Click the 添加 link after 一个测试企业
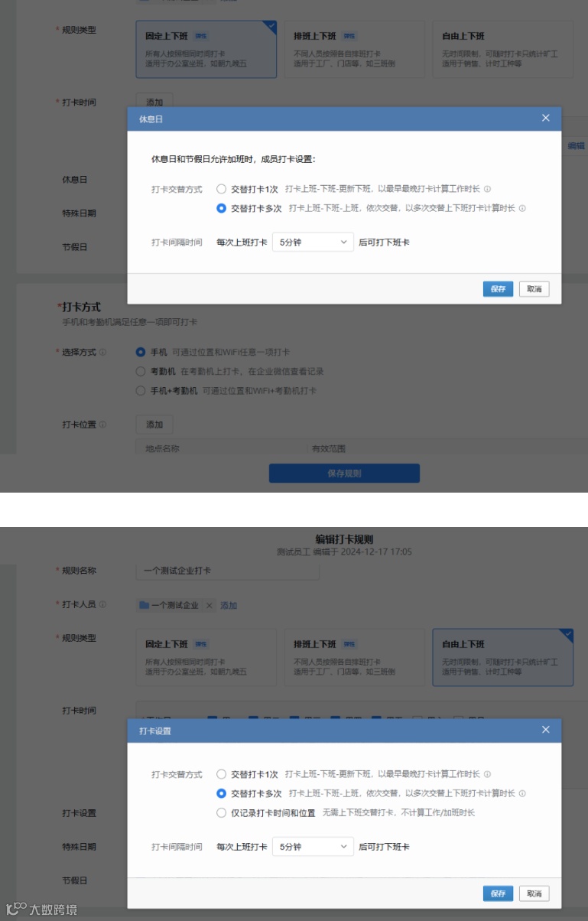The image size is (588, 921). coord(229,605)
